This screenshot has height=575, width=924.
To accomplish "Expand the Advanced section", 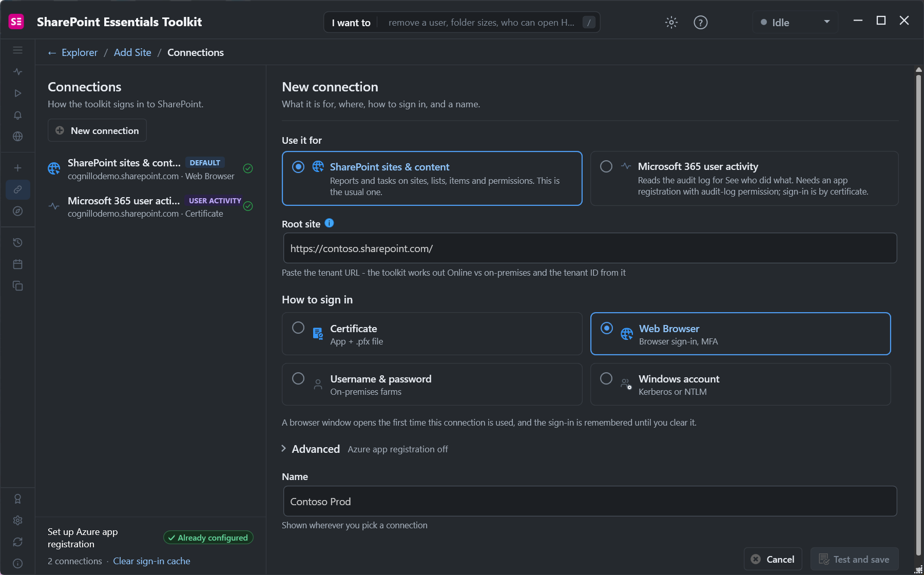I will click(311, 449).
